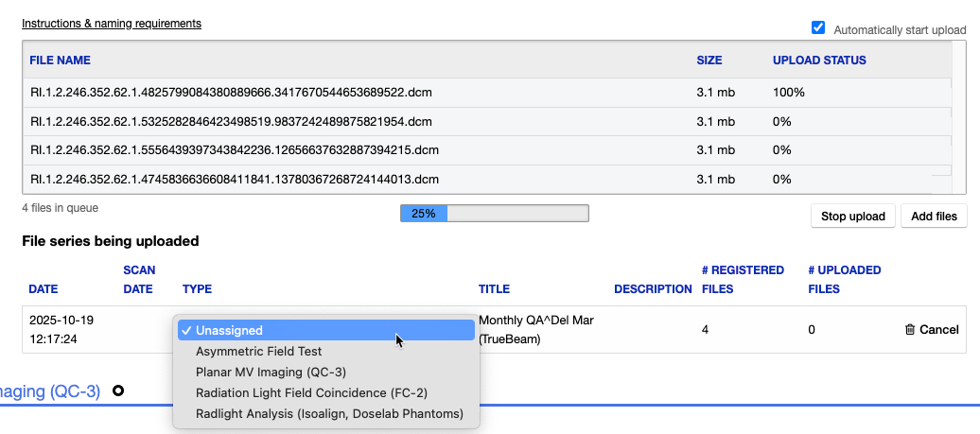Screen dimensions: 980x434
Task: Click the SIZE column header
Action: tap(709, 61)
